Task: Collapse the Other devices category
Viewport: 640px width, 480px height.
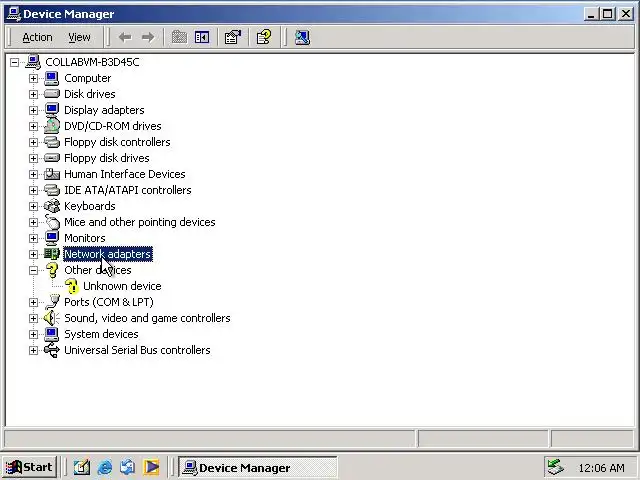Action: (33, 270)
